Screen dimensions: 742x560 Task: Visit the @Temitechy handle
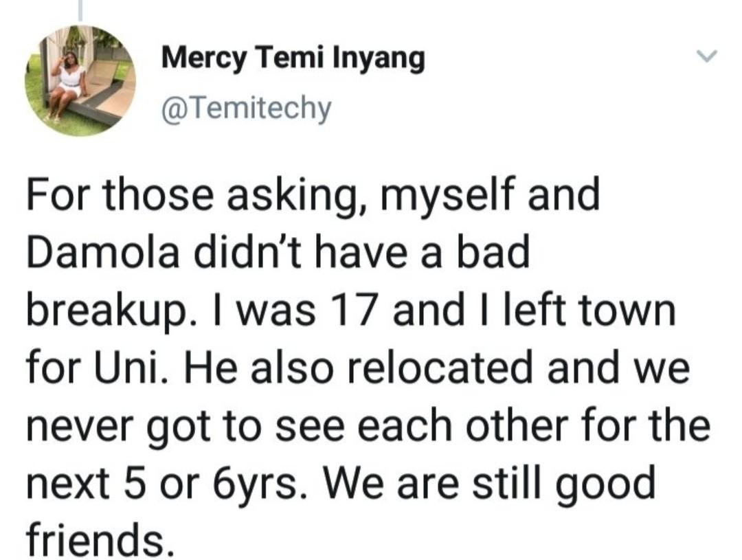click(247, 109)
